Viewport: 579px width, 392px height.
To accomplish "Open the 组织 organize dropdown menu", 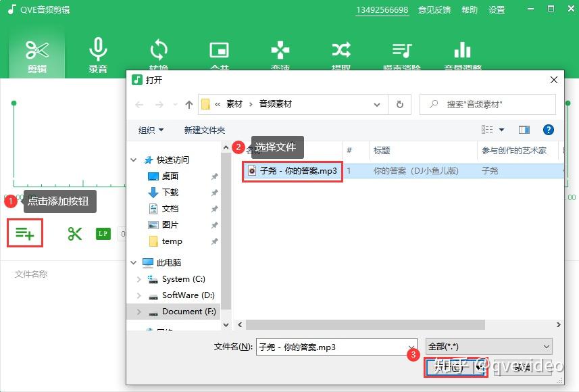I will pos(151,130).
